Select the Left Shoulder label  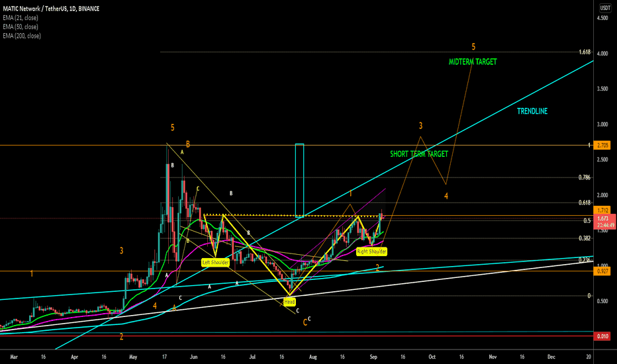point(215,263)
